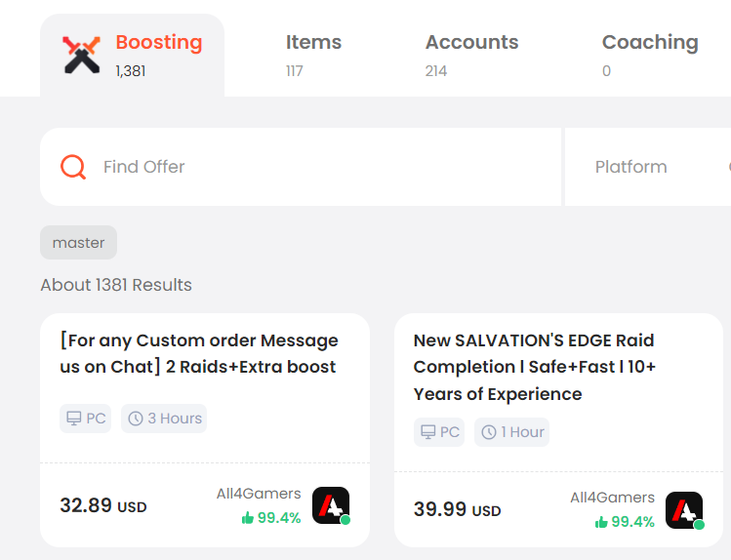Image resolution: width=731 pixels, height=560 pixels.
Task: Open the Platform filter dropdown
Action: pos(648,167)
